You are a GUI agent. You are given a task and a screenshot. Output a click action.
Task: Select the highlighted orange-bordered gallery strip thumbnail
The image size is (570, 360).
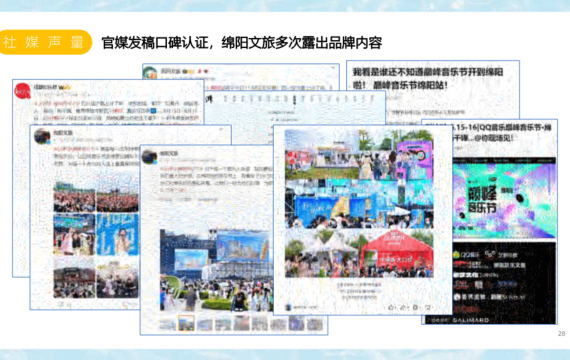tap(186, 323)
